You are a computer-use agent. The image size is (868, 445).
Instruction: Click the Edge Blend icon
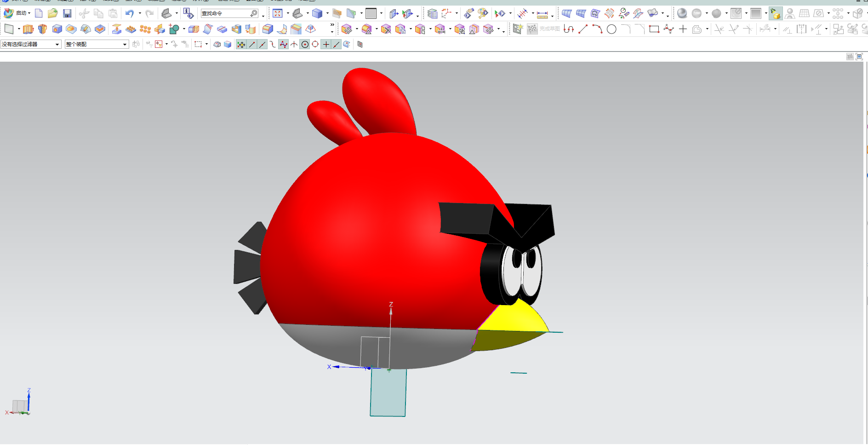pyautogui.click(x=268, y=29)
